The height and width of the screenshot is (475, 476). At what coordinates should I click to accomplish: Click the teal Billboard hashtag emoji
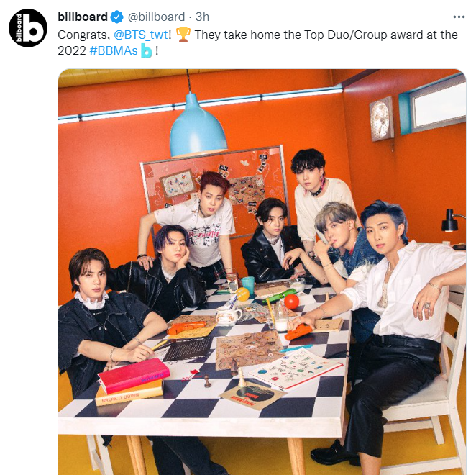[x=146, y=51]
